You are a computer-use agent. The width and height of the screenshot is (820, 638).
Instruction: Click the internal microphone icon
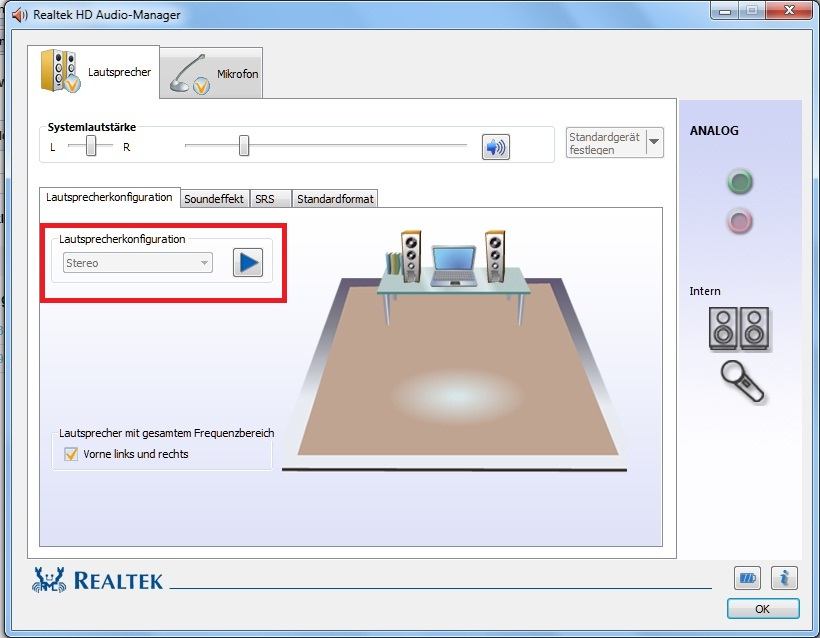(x=742, y=382)
